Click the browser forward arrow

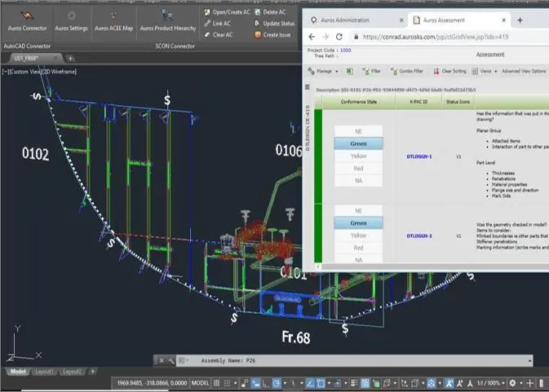(x=325, y=37)
